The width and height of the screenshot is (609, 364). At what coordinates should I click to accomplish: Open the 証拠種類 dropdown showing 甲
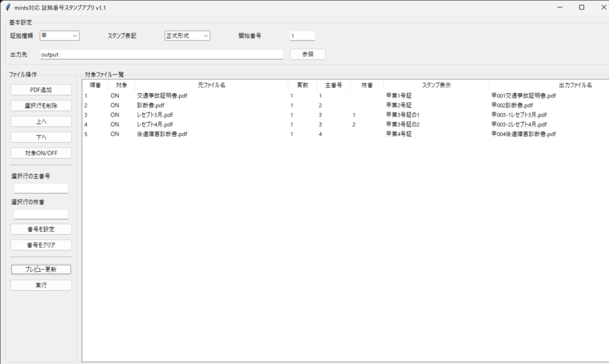click(59, 36)
